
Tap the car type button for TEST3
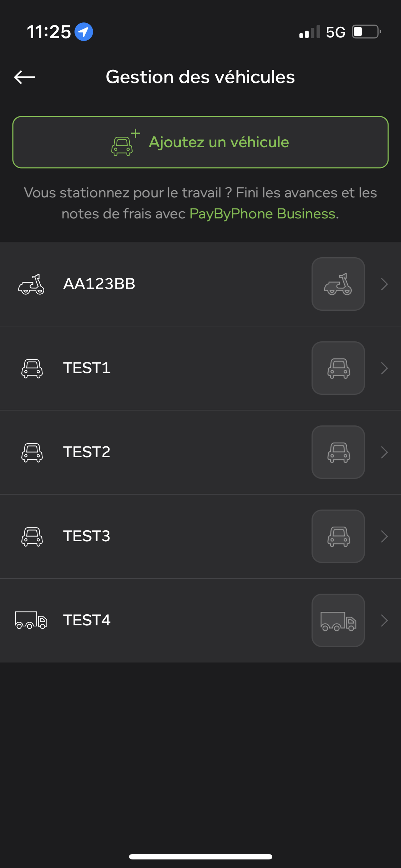pos(338,536)
